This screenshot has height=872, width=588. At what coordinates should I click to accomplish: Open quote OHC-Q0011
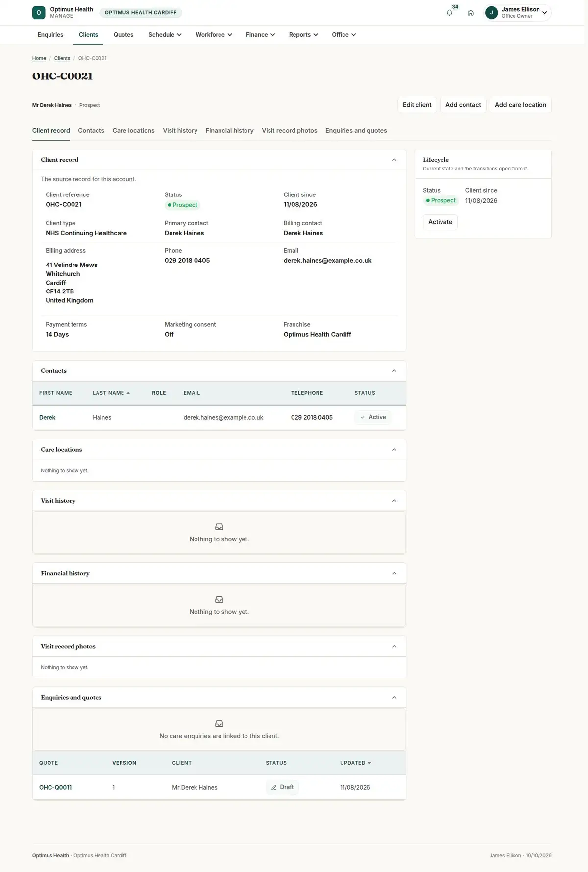point(55,788)
